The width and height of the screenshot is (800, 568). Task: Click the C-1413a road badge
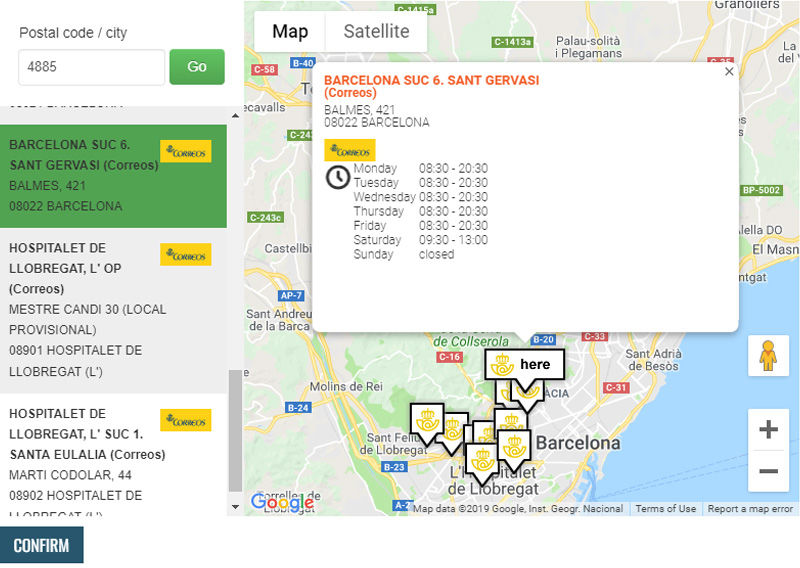(x=513, y=42)
